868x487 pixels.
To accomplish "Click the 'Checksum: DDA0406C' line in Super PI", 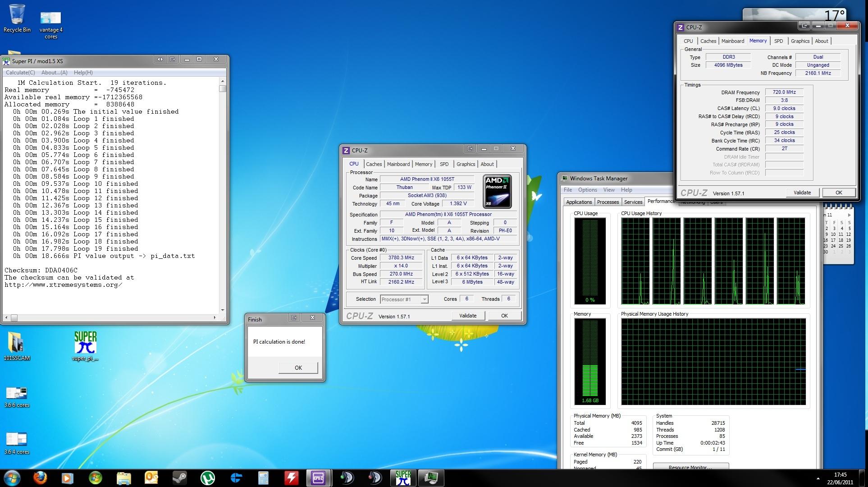I will click(41, 271).
